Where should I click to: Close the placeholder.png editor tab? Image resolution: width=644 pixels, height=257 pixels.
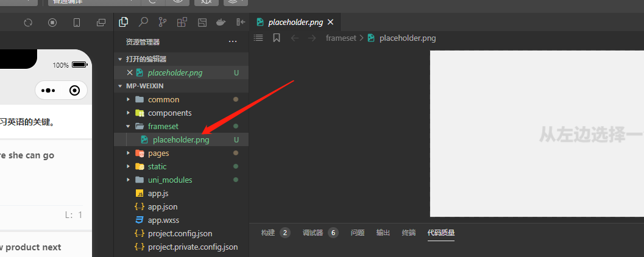331,22
